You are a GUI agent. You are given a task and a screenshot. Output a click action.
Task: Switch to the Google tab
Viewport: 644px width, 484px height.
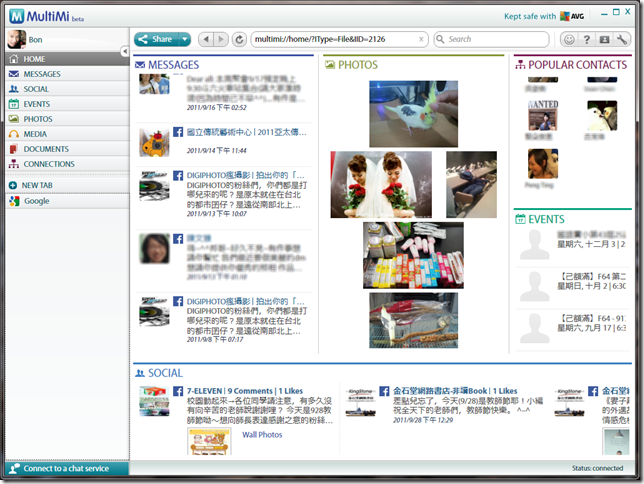[36, 201]
